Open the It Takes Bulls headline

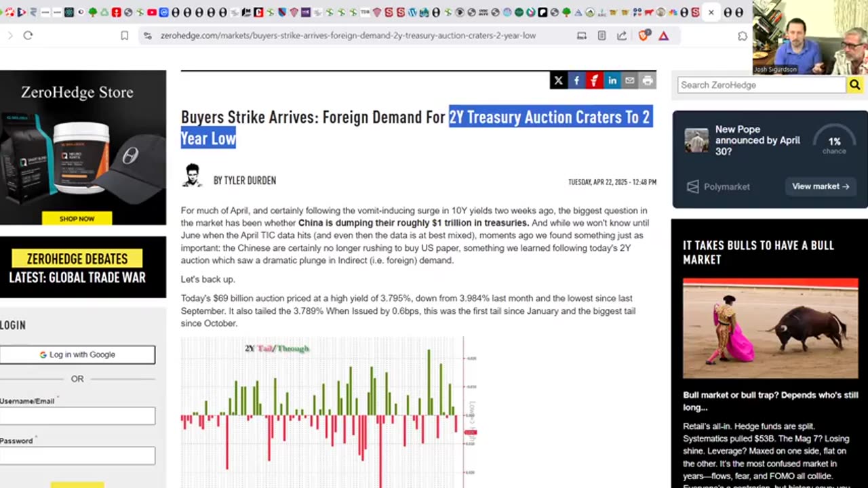758,252
